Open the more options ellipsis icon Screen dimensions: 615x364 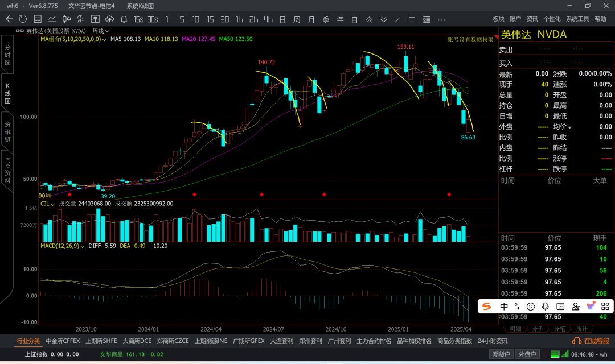click(x=441, y=19)
